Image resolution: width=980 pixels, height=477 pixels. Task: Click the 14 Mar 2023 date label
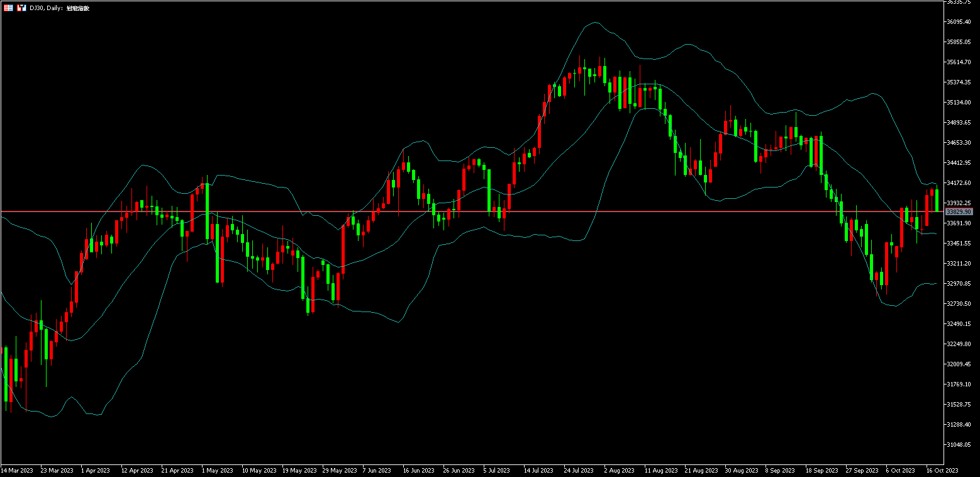point(17,471)
